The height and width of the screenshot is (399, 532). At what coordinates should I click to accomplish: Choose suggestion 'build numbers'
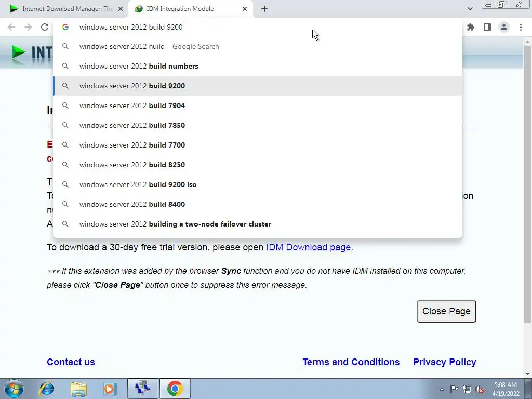tap(258, 66)
